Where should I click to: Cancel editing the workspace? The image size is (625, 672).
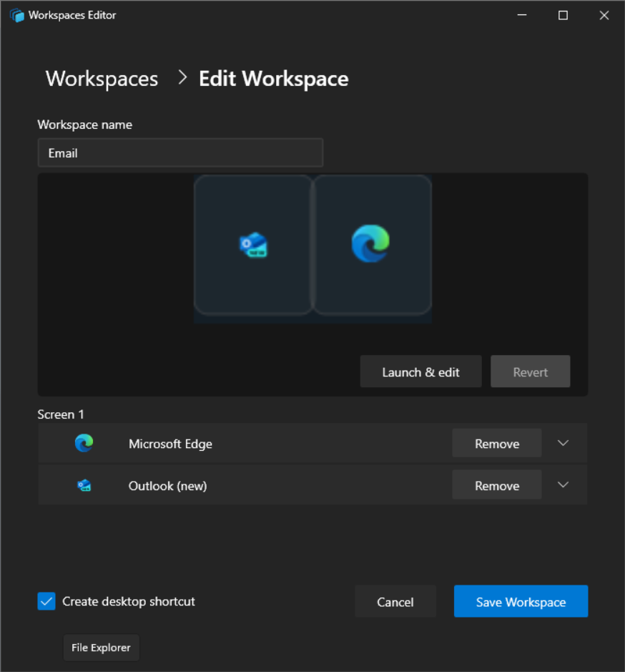point(395,602)
